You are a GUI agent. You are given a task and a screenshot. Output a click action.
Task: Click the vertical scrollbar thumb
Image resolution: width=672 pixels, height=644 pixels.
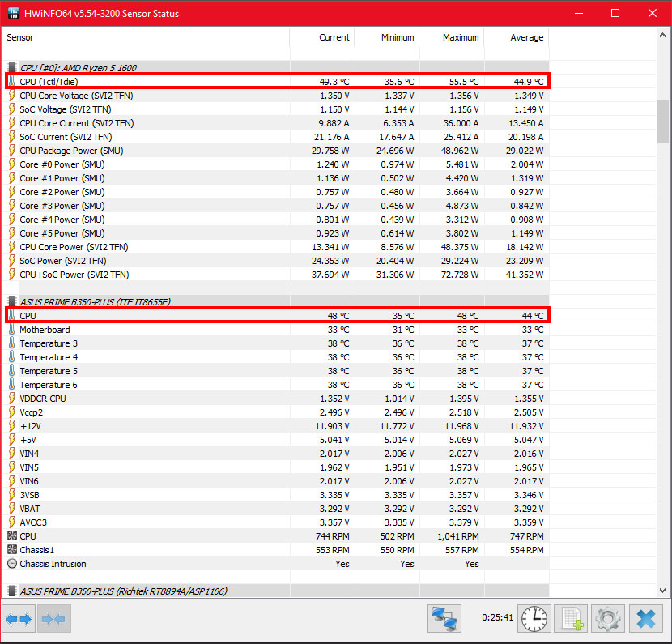(x=662, y=122)
